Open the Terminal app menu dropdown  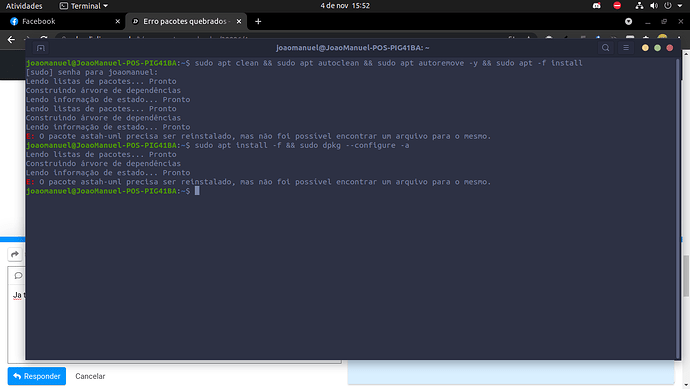tap(84, 6)
